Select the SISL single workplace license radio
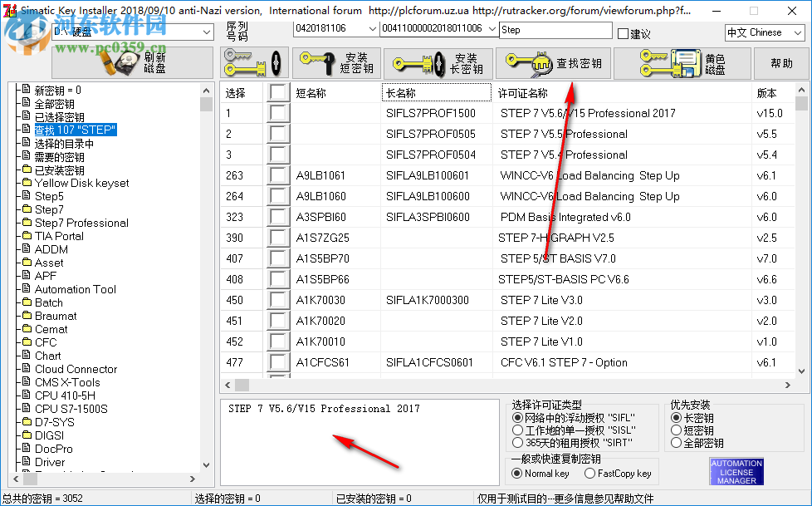The width and height of the screenshot is (812, 506). coord(516,429)
